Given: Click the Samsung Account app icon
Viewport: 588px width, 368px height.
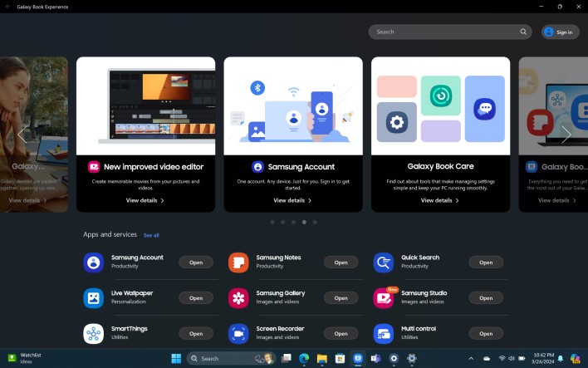Looking at the screenshot, I should click(93, 263).
